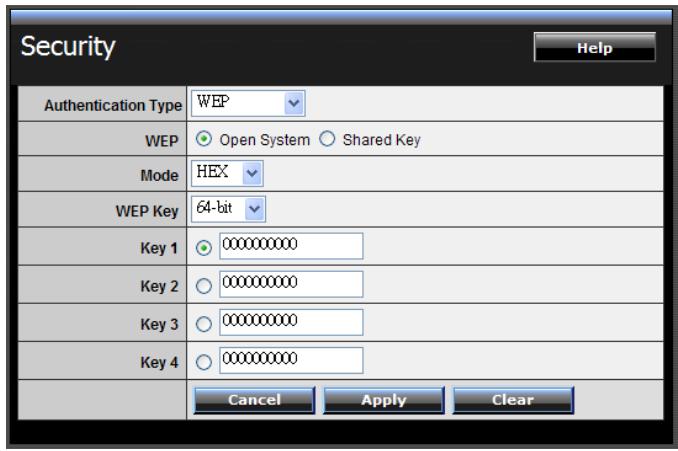Click into the Key 1 input field

(x=291, y=246)
